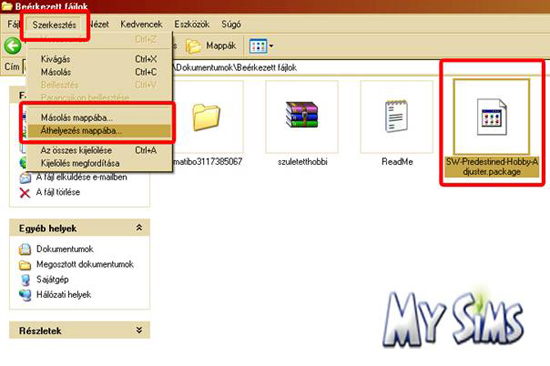Click the e-mail envelope icon
550x366 pixels.
[x=25, y=178]
